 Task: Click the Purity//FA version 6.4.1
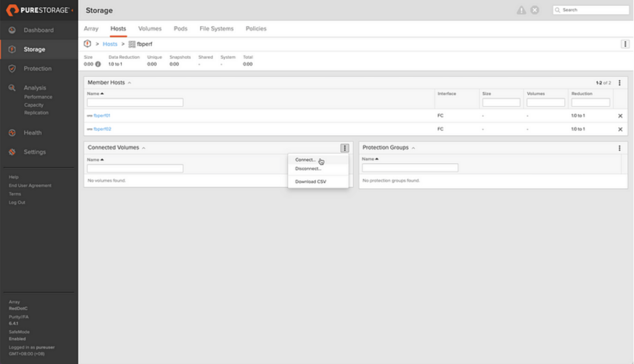coord(13,324)
